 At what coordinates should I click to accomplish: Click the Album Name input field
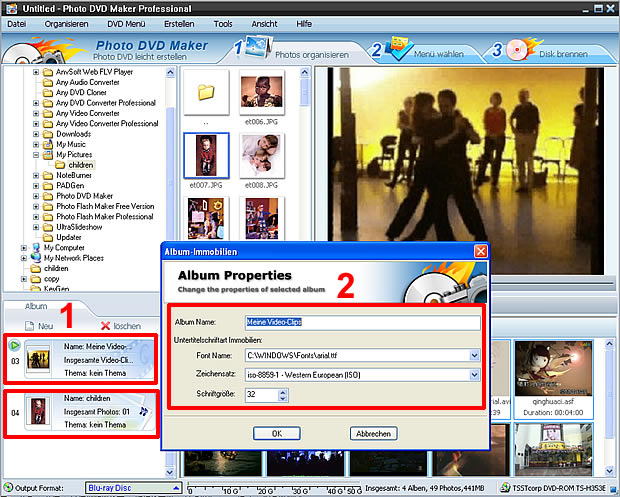point(362,322)
